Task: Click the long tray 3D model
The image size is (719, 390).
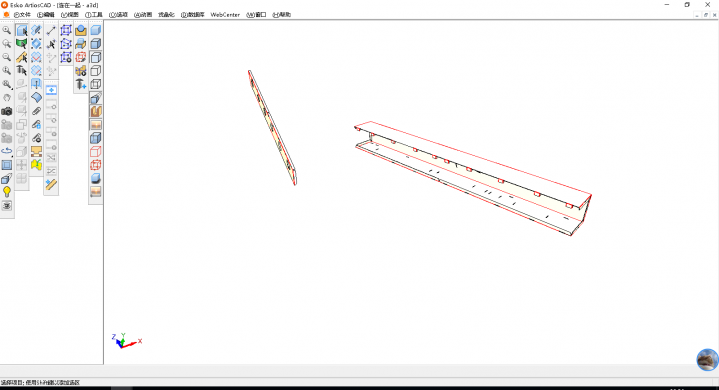Action: (472, 178)
